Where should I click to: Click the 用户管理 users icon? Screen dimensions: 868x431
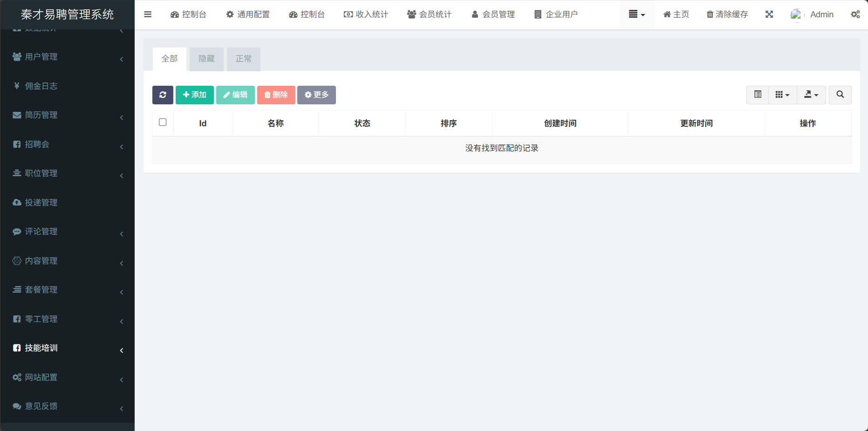pyautogui.click(x=17, y=57)
